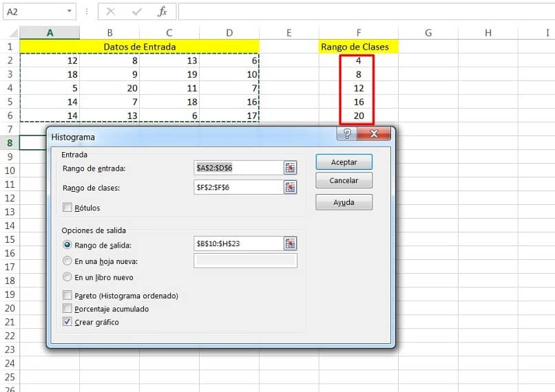Click cell C4 containing 11
Viewport: 555px width, 392px height.
click(x=169, y=88)
